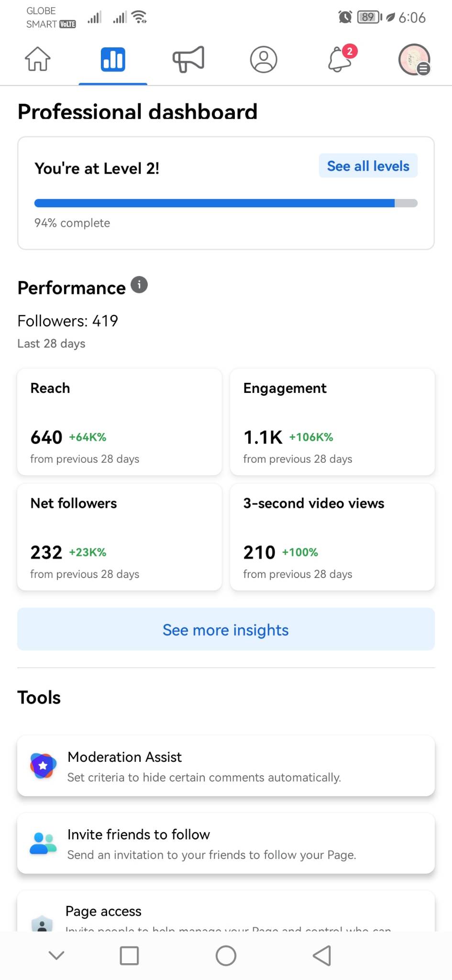Viewport: 452px width, 980px height.
Task: Open the megaphone ads icon
Action: pos(188,59)
